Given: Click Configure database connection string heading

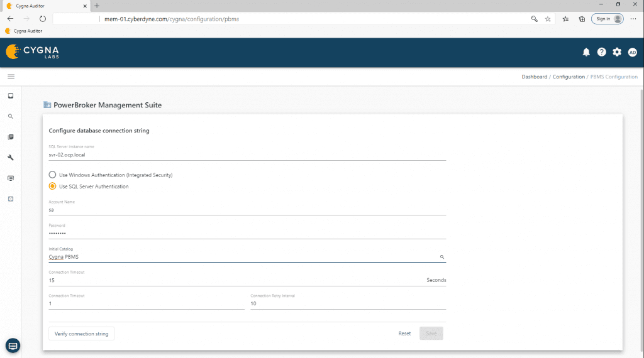Looking at the screenshot, I should click(x=99, y=131).
